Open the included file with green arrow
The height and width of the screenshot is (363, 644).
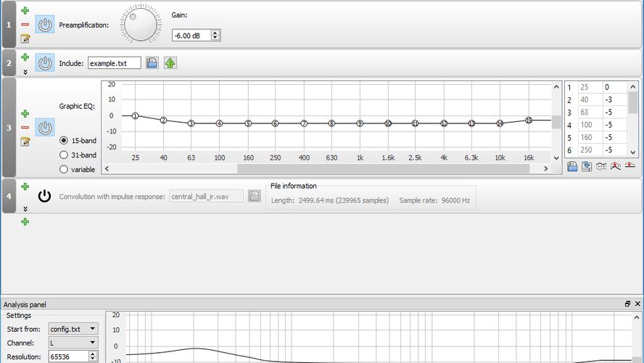coord(170,63)
